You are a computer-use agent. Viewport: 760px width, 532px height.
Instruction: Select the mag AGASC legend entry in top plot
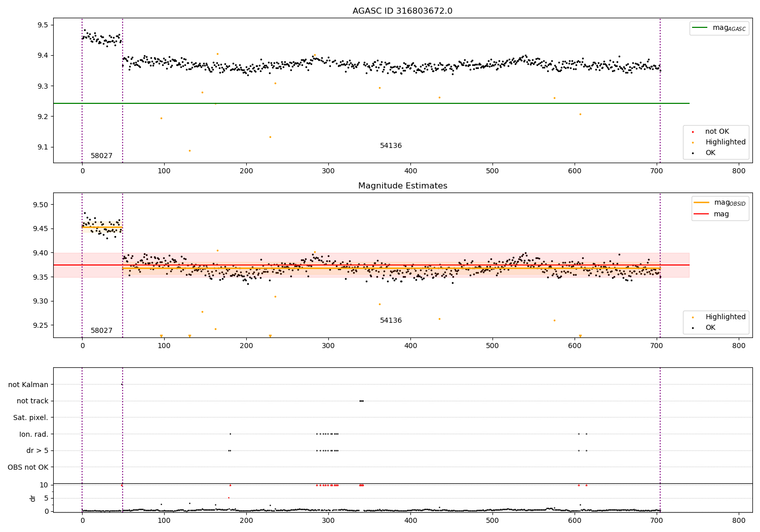click(x=719, y=28)
